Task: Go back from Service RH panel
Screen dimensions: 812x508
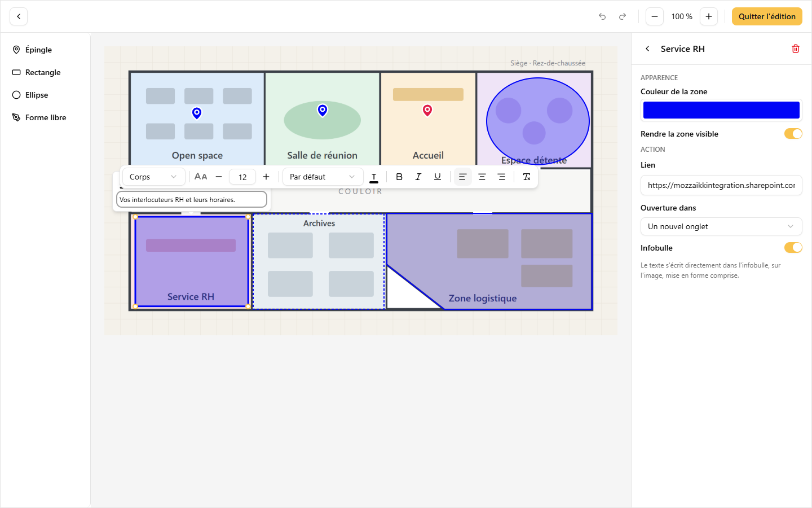Action: click(x=647, y=49)
